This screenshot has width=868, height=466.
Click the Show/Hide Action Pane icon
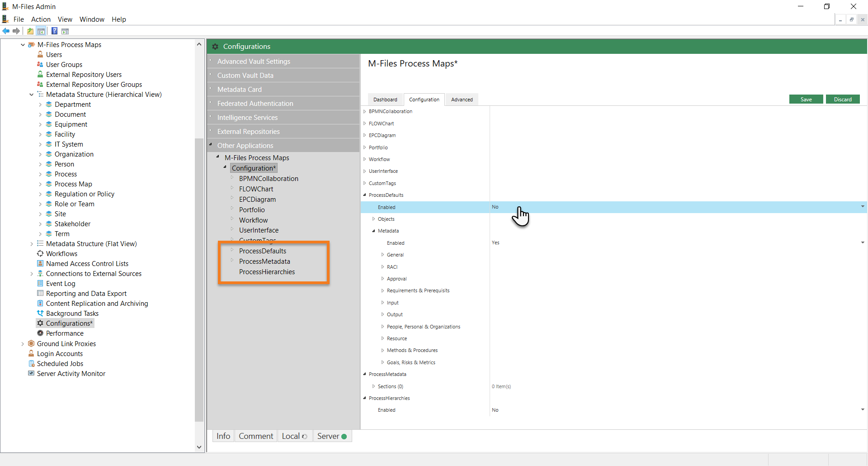pyautogui.click(x=65, y=31)
